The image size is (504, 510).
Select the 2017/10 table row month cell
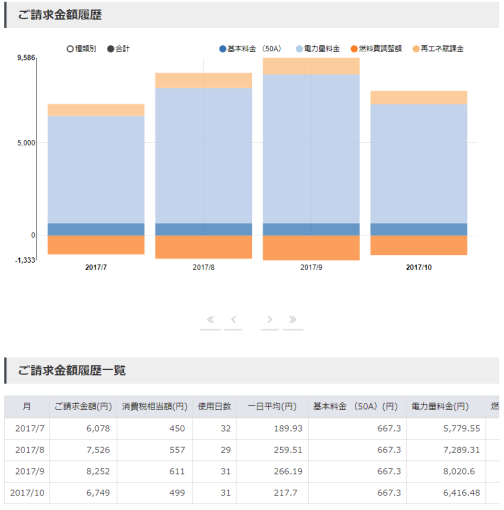[27, 493]
